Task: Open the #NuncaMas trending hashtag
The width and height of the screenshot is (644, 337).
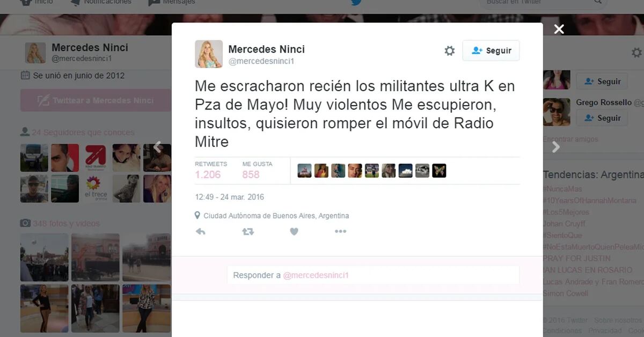Action: click(562, 189)
